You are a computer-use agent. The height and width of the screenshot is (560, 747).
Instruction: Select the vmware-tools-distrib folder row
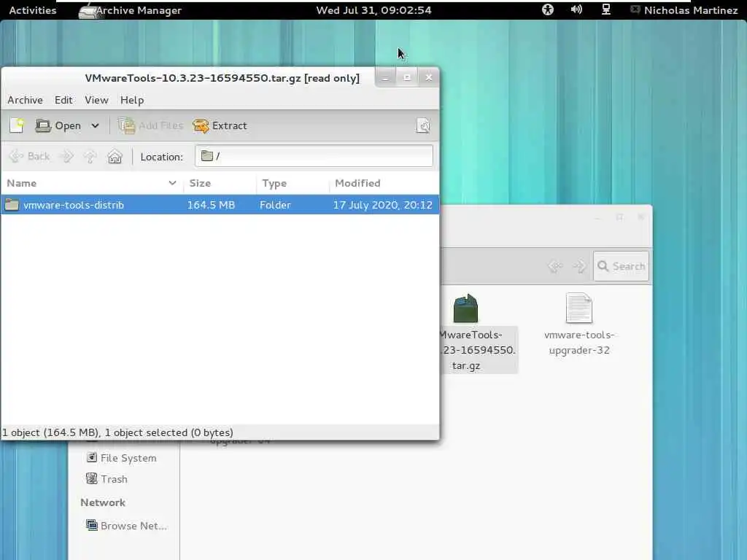coord(220,205)
